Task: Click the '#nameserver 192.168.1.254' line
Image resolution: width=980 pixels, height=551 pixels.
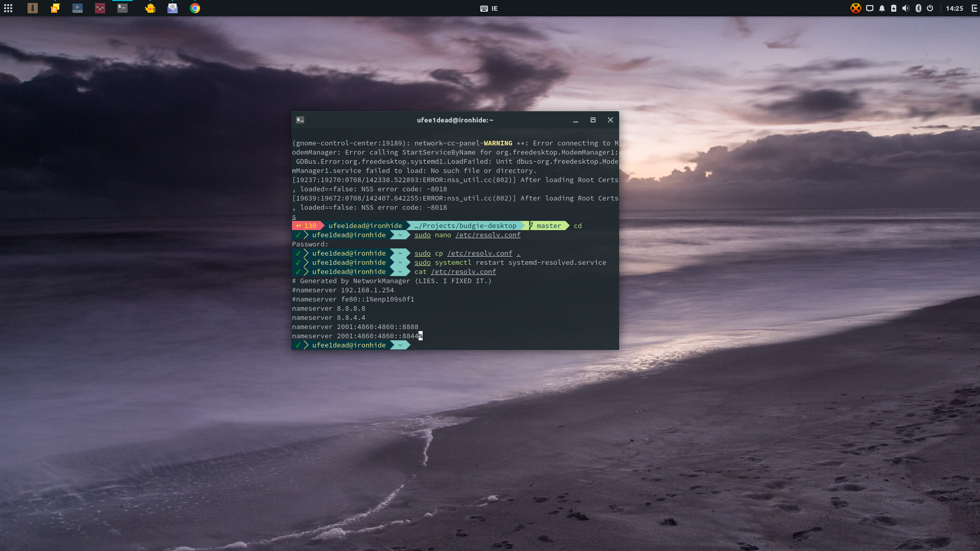Action: tap(343, 290)
